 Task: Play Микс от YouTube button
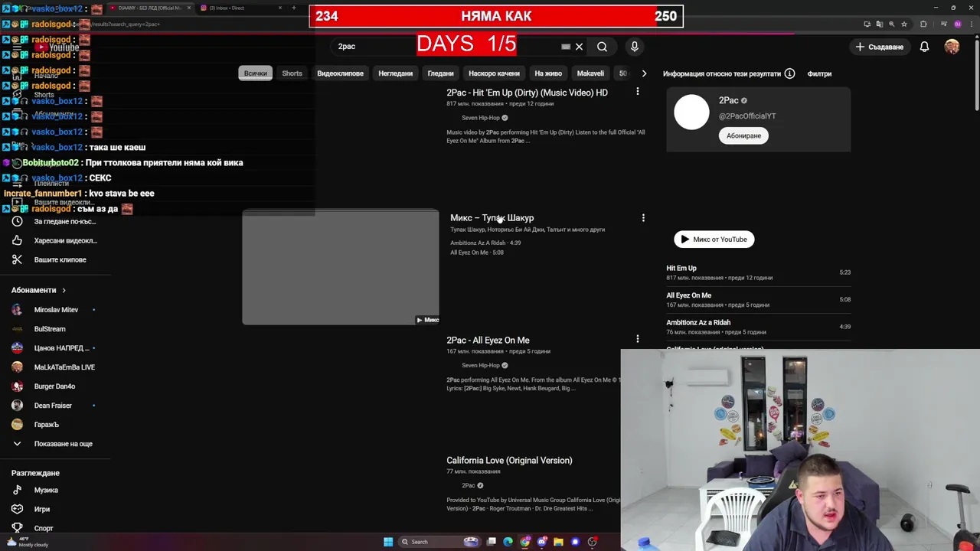coord(714,240)
